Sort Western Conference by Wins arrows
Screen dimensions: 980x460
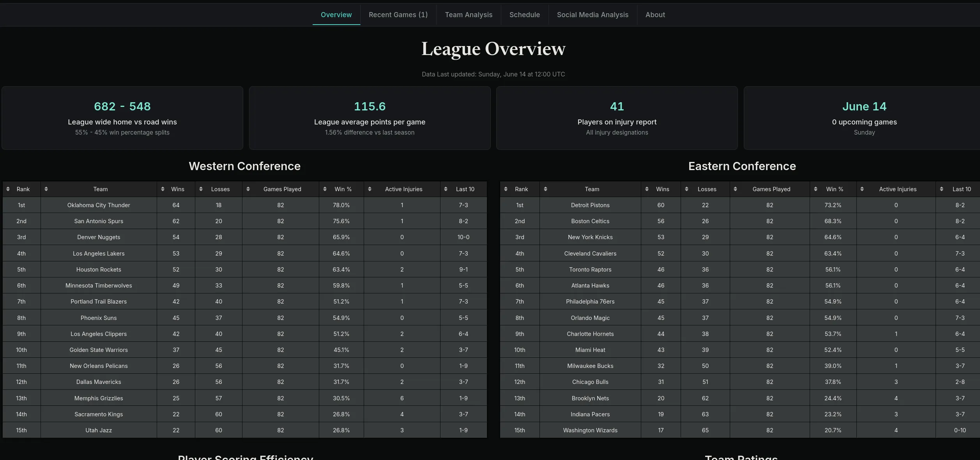tap(163, 189)
